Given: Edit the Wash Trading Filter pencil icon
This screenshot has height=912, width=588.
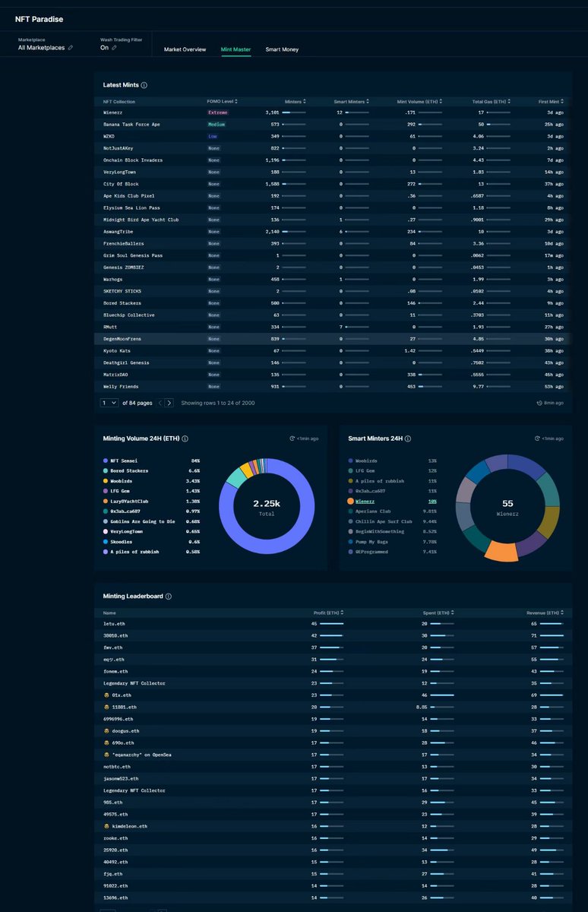Looking at the screenshot, I should point(114,47).
